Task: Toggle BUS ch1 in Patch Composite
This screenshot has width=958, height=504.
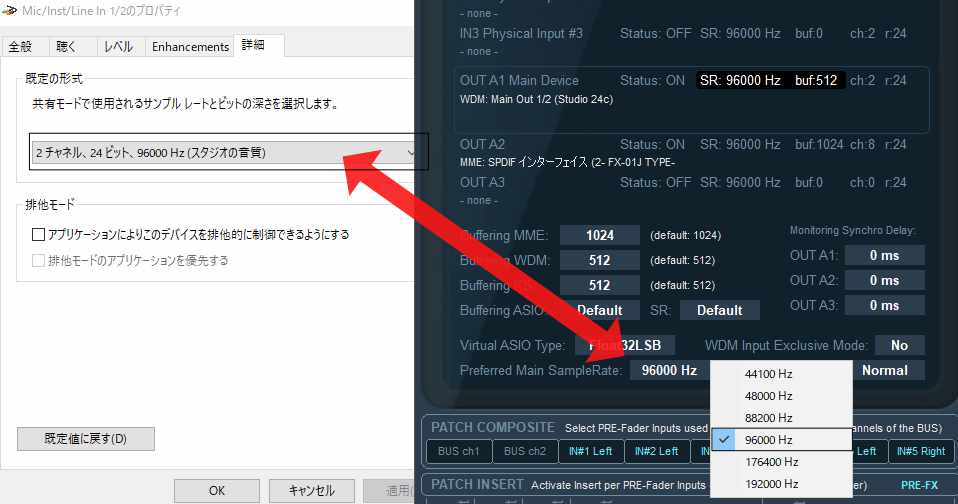Action: (458, 451)
